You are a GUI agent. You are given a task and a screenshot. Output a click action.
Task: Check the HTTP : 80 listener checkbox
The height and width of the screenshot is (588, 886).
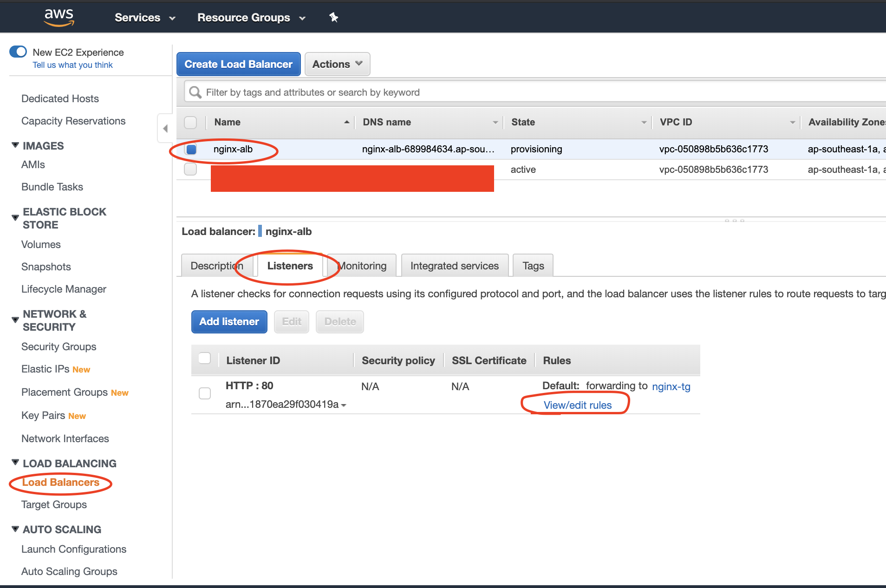click(205, 393)
